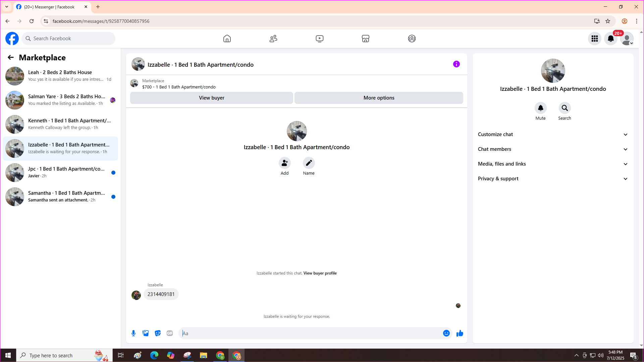The image size is (644, 362).
Task: Click the voice clip microphone icon
Action: tap(133, 333)
